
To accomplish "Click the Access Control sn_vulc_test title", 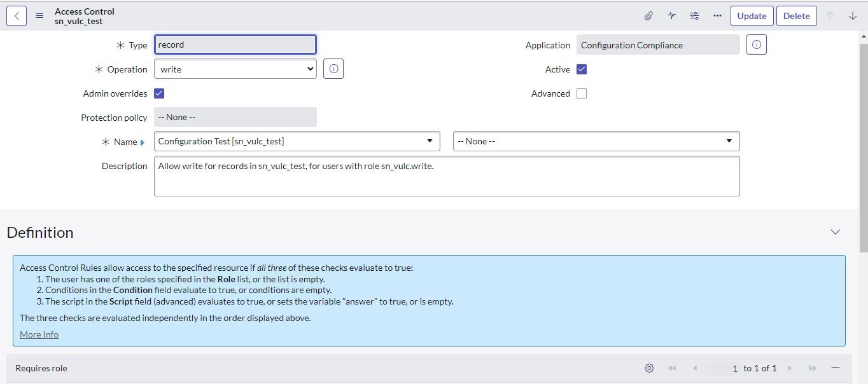I will click(x=85, y=16).
